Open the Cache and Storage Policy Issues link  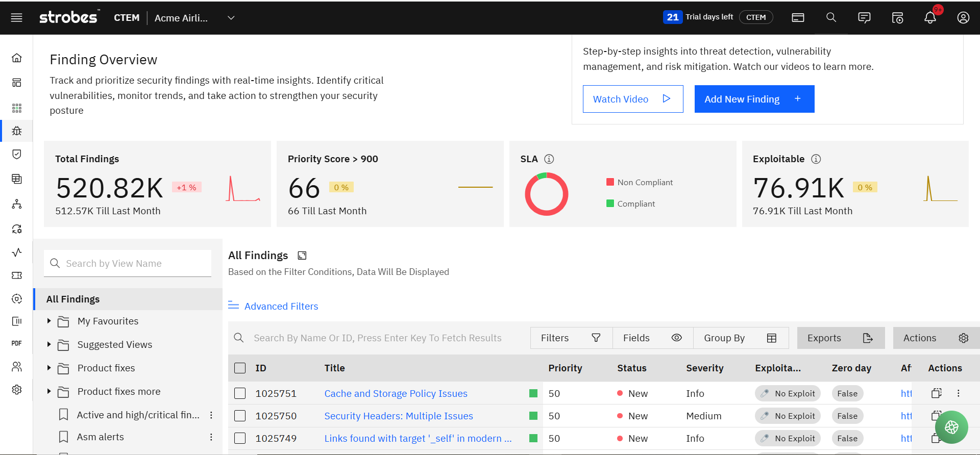[396, 393]
